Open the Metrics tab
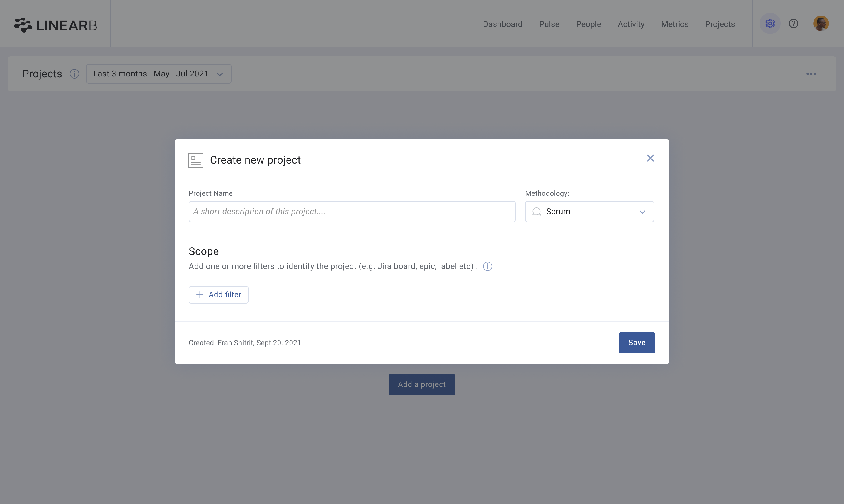The width and height of the screenshot is (844, 504). click(x=675, y=24)
